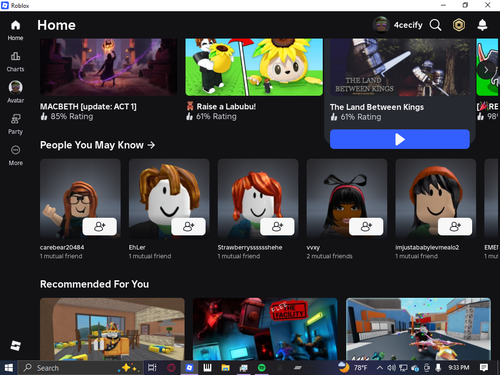The height and width of the screenshot is (375, 500).
Task: Open MACBETH [update: ACT 1] thumbnail
Action: [109, 67]
